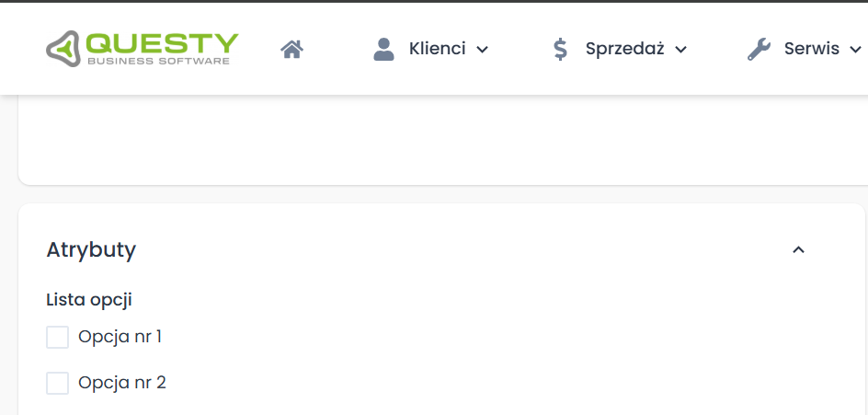Check the Opcja nr 1 checkbox
The image size is (868, 415).
click(58, 338)
